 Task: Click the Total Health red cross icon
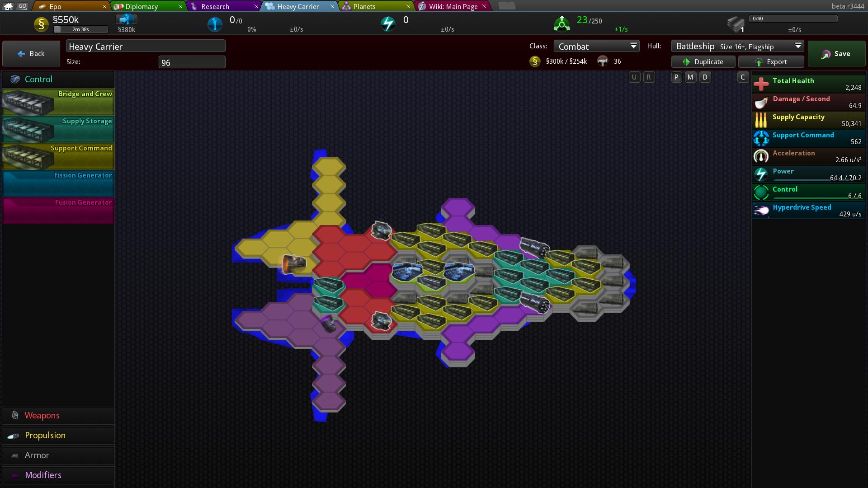(x=761, y=84)
